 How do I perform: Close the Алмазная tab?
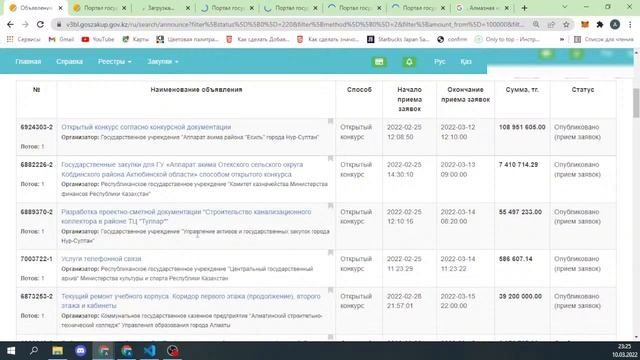coord(507,8)
